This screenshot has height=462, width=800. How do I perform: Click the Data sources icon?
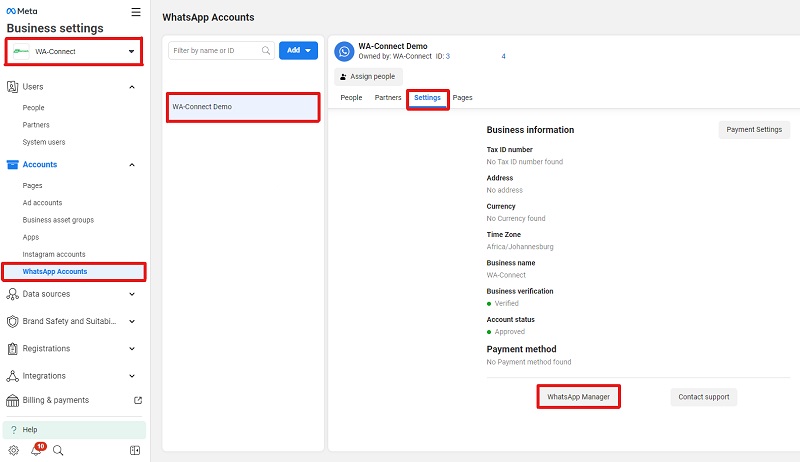click(x=12, y=294)
